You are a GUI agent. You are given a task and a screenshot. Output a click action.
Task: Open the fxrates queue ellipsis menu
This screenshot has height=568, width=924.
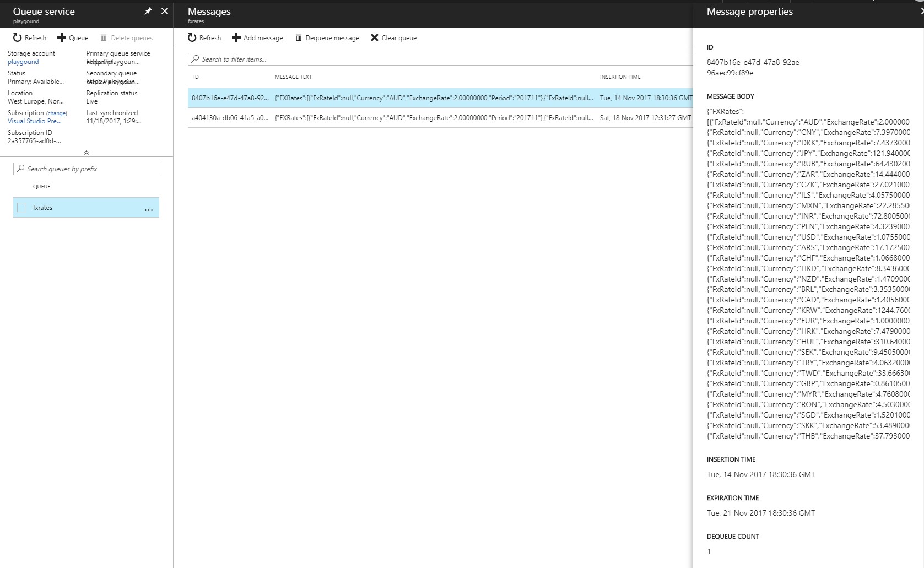pyautogui.click(x=148, y=209)
